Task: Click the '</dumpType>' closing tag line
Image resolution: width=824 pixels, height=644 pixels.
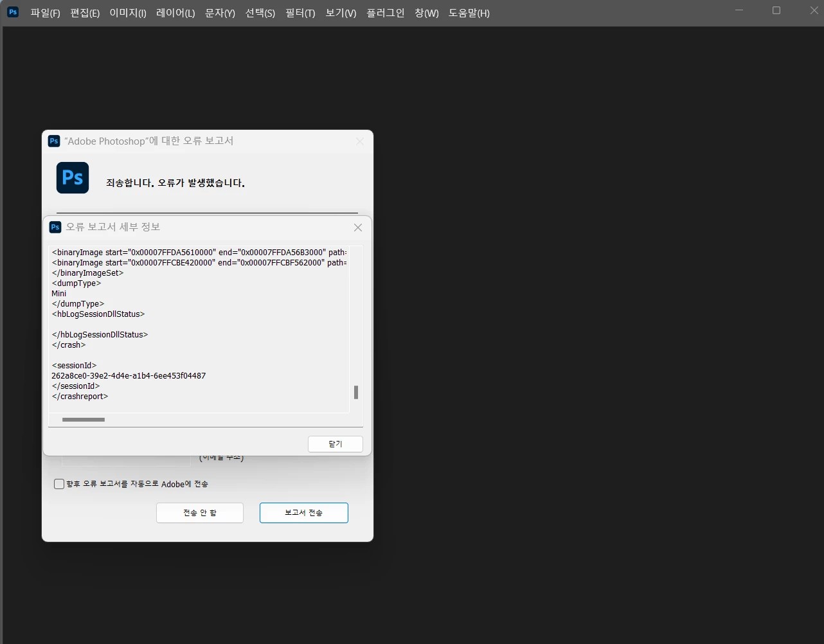Action: click(x=78, y=304)
